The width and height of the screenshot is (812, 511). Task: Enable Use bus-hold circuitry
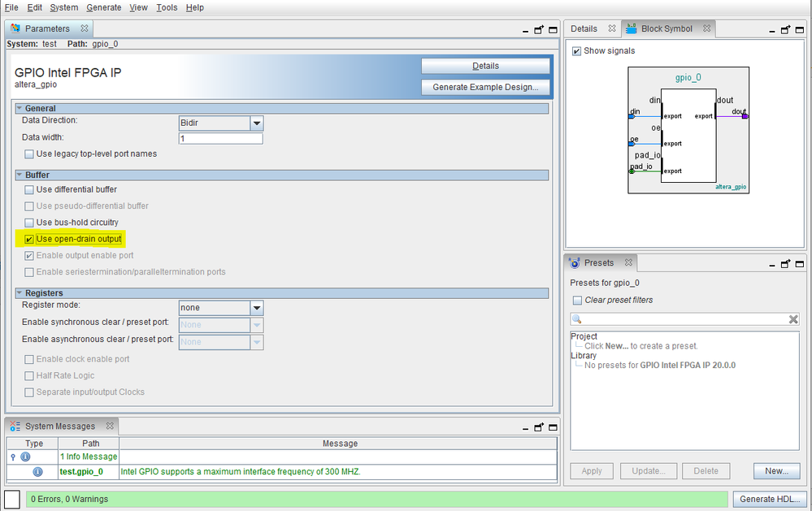point(28,222)
